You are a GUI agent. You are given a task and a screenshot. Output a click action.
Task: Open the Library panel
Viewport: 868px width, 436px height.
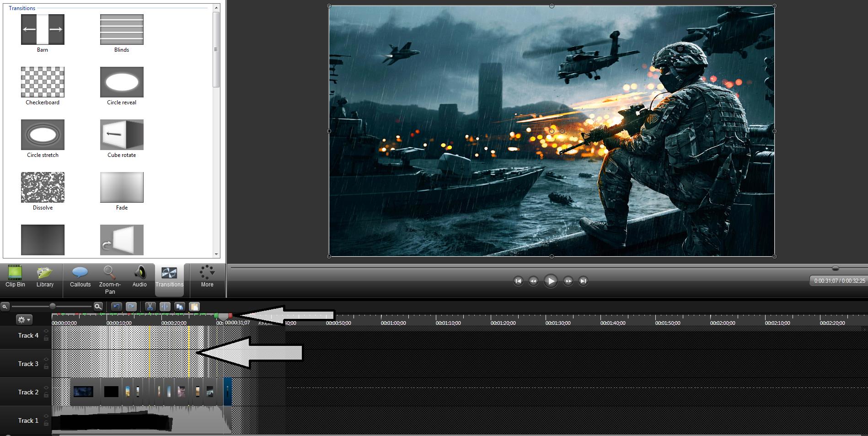tap(45, 276)
